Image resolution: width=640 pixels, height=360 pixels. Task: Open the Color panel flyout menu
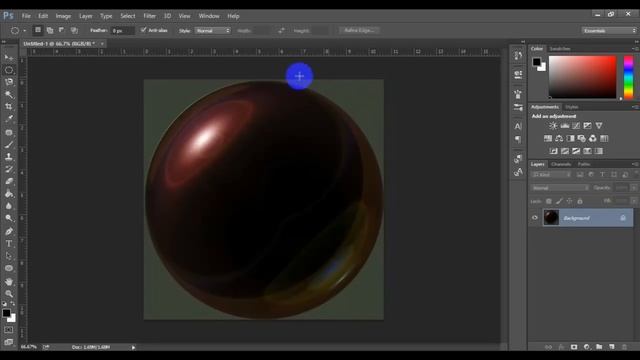[x=635, y=49]
